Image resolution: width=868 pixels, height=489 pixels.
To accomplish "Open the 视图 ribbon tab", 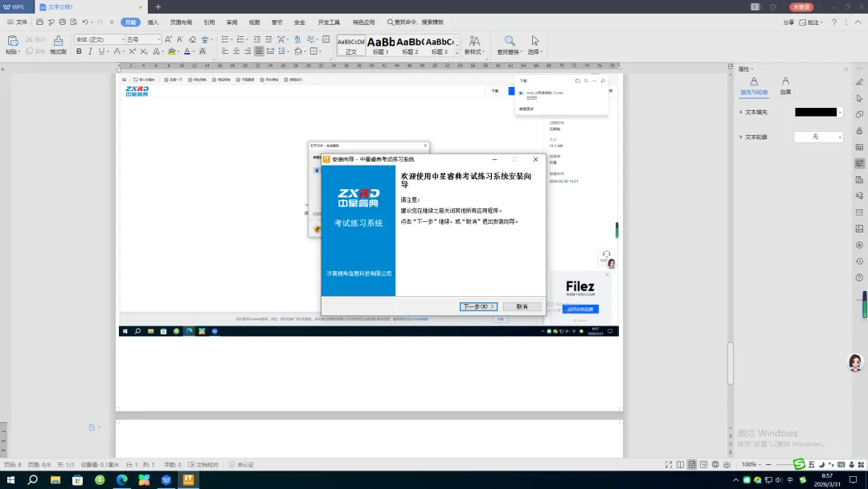I will (x=254, y=23).
